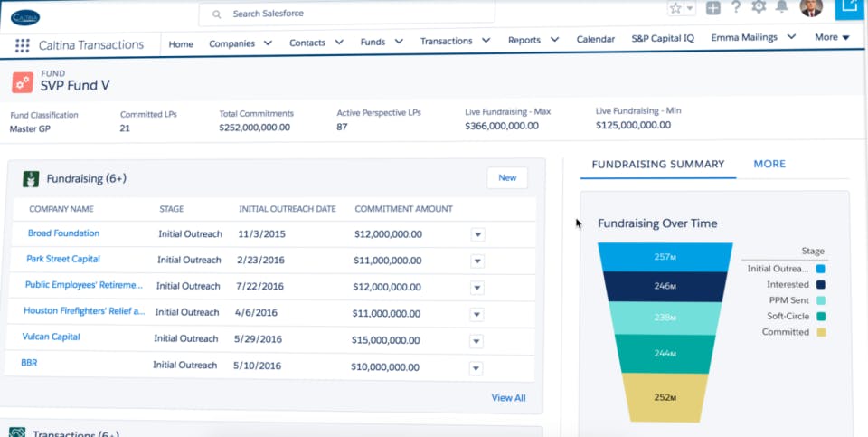This screenshot has width=868, height=437.
Task: Open the help question mark icon
Action: (x=736, y=7)
